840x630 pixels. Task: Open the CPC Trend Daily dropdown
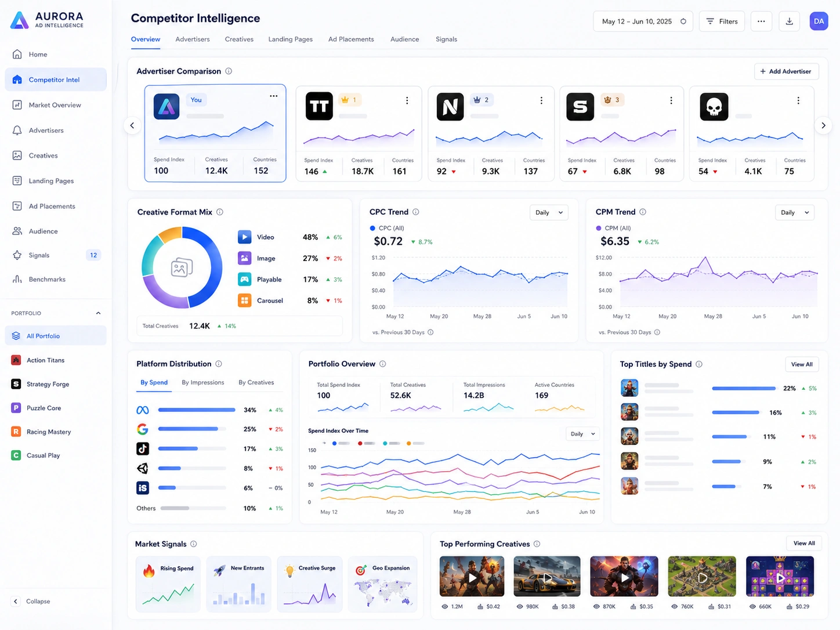(x=549, y=212)
